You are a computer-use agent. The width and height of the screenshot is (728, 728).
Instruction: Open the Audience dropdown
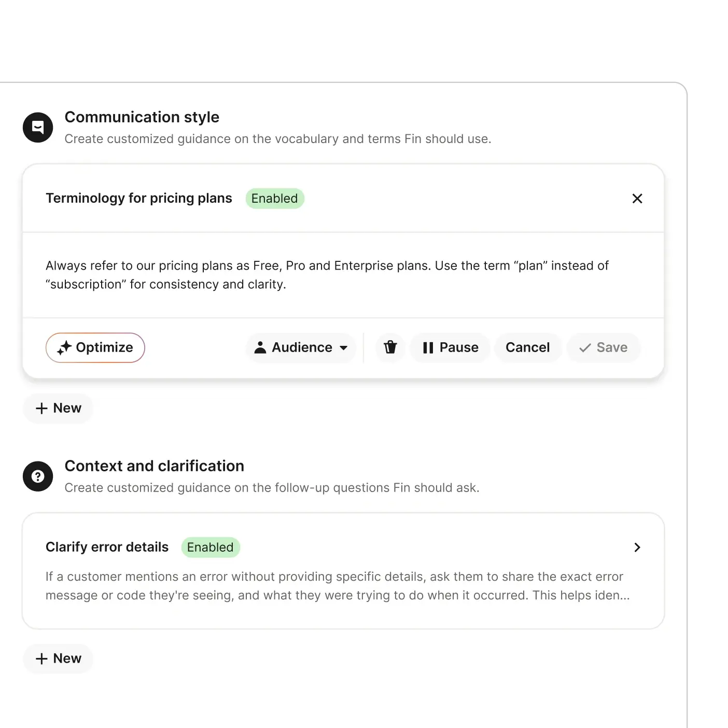point(301,347)
